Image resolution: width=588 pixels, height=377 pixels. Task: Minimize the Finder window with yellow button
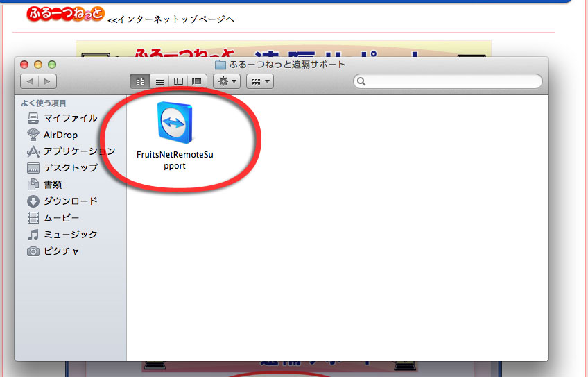coord(38,65)
